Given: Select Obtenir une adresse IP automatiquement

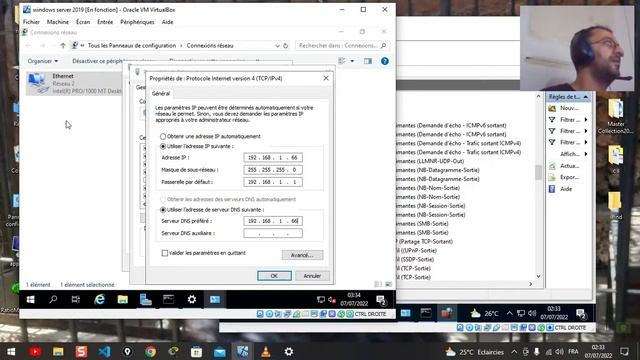Looking at the screenshot, I should [x=163, y=136].
